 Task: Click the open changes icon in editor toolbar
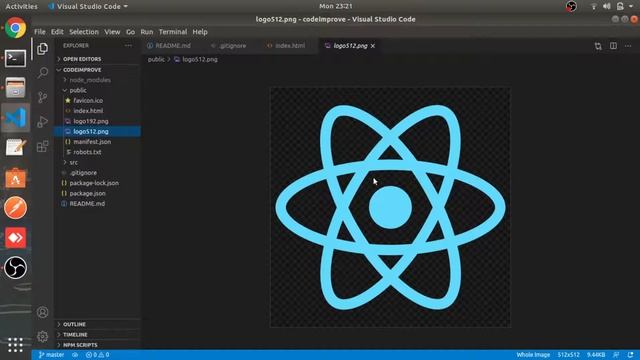(x=598, y=46)
